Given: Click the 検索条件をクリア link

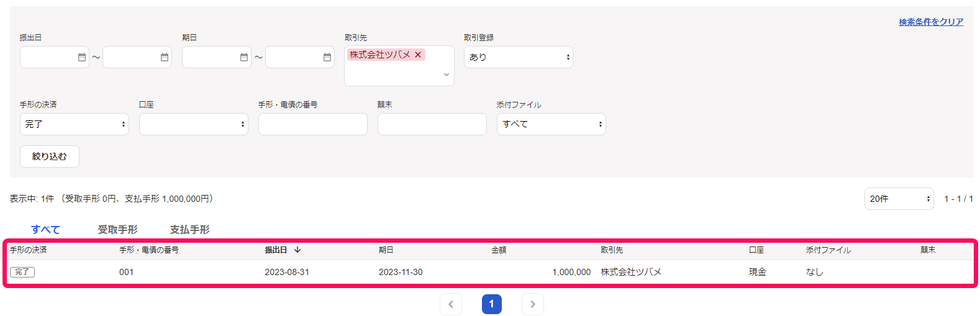Looking at the screenshot, I should (931, 22).
